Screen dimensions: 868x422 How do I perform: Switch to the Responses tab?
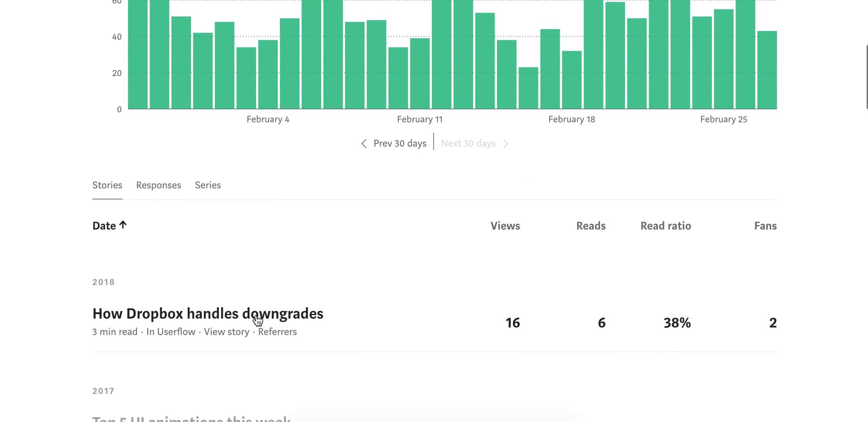tap(158, 185)
